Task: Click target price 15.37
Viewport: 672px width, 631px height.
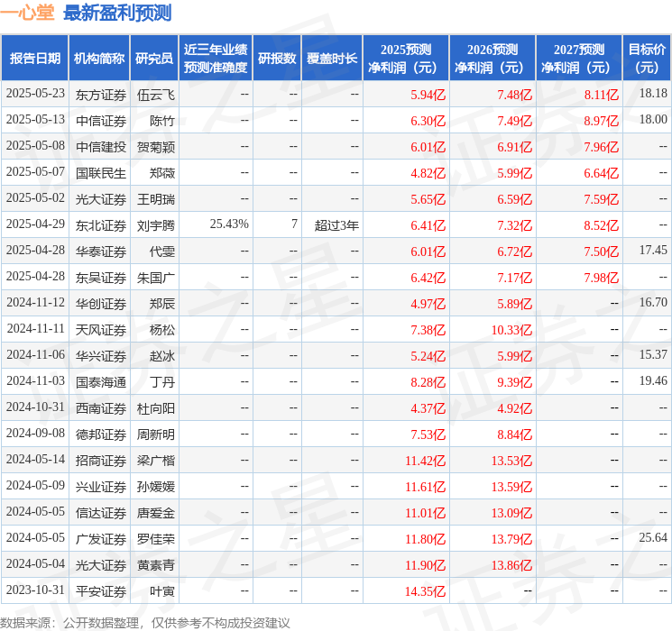Action: click(653, 354)
